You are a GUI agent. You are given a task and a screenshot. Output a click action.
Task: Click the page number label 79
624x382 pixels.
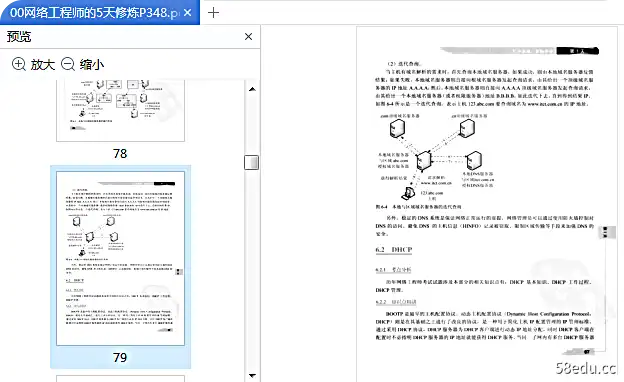[120, 357]
